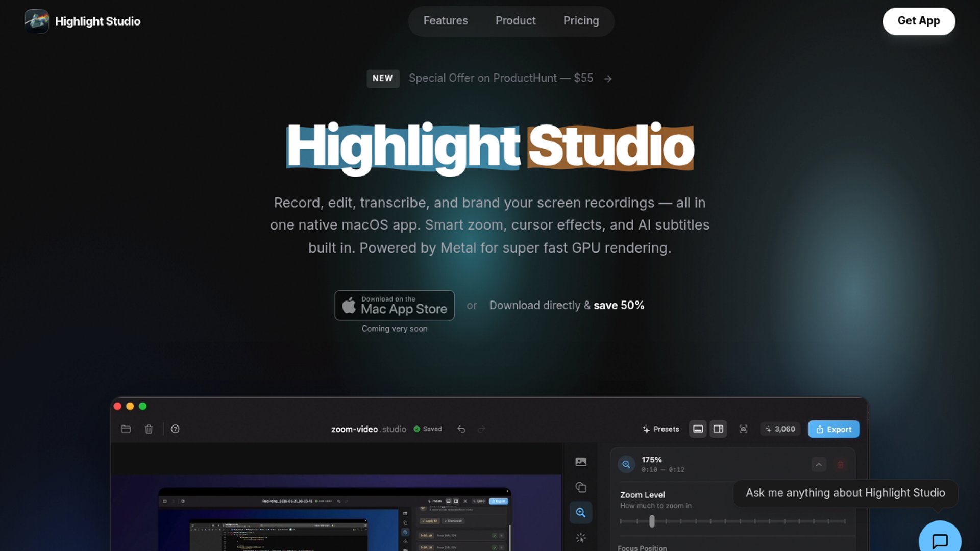980x551 pixels.
Task: Open the Pricing nav item
Action: (581, 21)
